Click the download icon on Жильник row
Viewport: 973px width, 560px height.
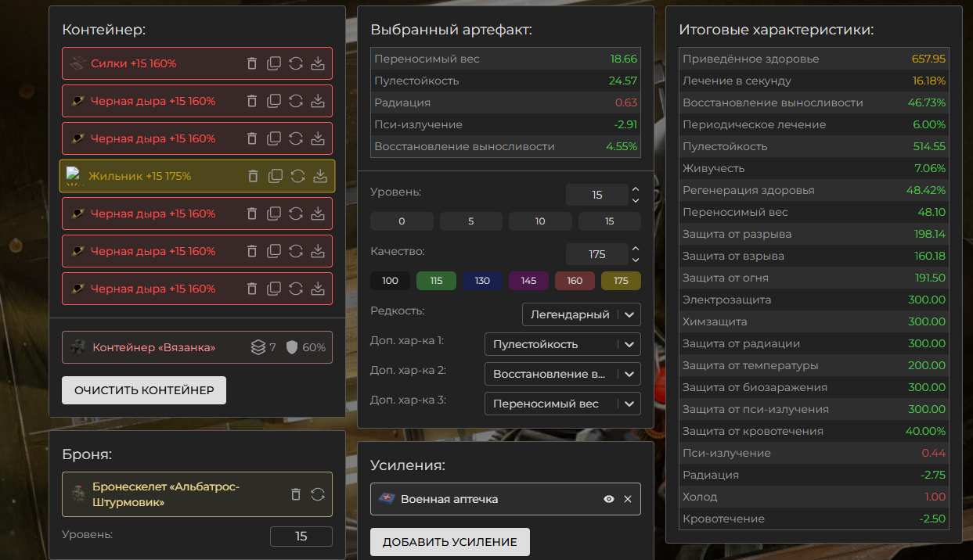tap(319, 176)
